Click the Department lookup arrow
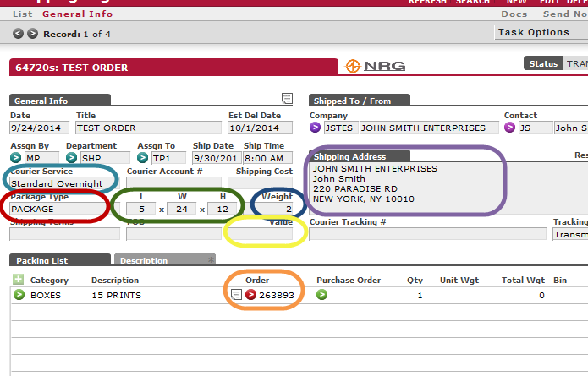The image size is (588, 376). pos(71,158)
